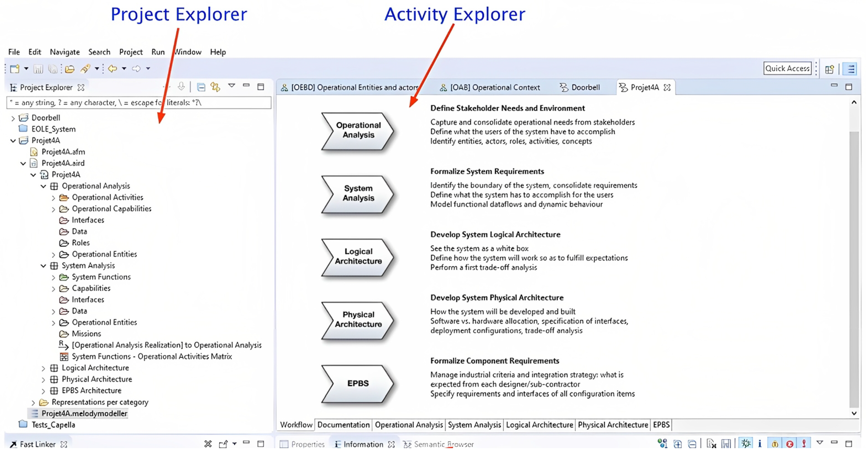
Task: Collapse the System Analysis tree node
Action: (43, 266)
